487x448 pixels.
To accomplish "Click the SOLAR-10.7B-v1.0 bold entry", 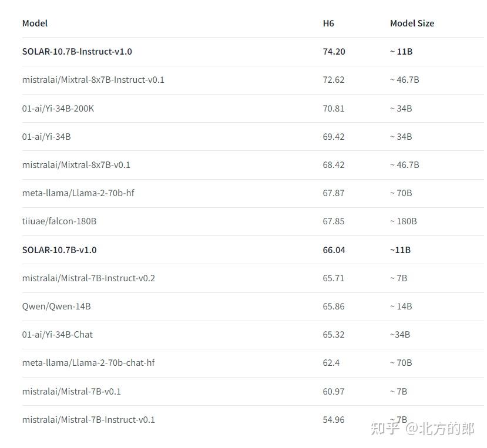I will [59, 250].
